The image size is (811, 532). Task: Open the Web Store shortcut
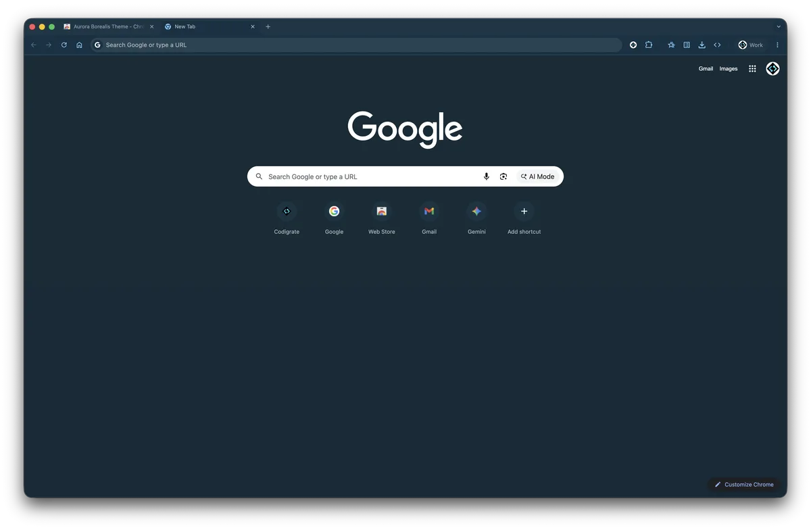[382, 218]
